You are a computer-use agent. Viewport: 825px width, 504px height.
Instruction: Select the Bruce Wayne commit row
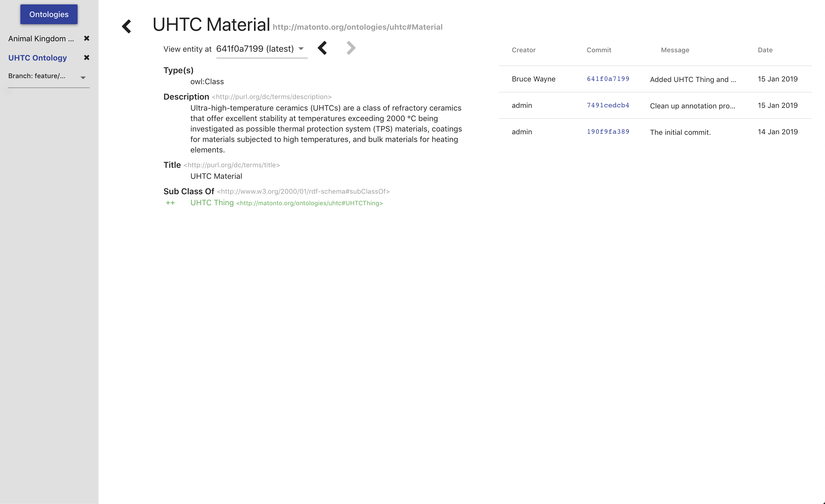(533, 79)
